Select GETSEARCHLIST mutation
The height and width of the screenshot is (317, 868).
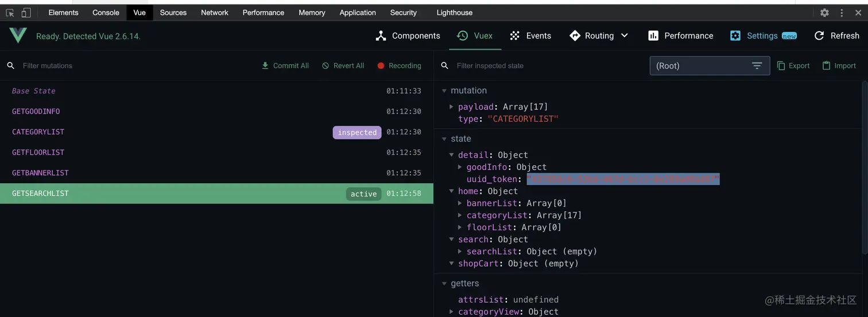tap(216, 194)
